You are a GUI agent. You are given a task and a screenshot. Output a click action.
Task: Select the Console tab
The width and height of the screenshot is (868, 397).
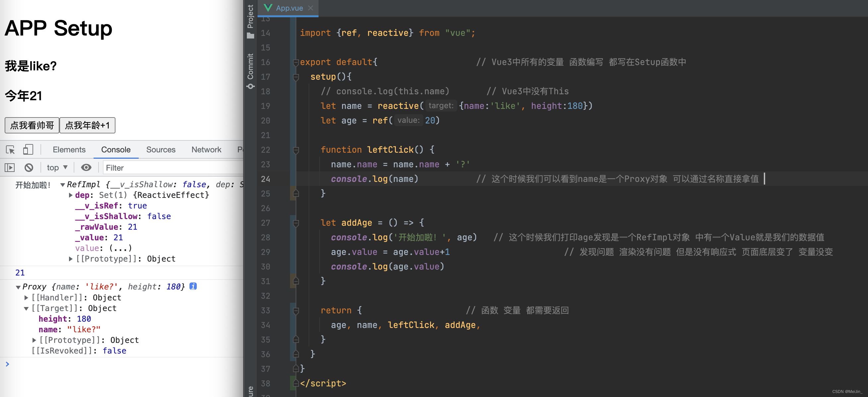click(115, 150)
